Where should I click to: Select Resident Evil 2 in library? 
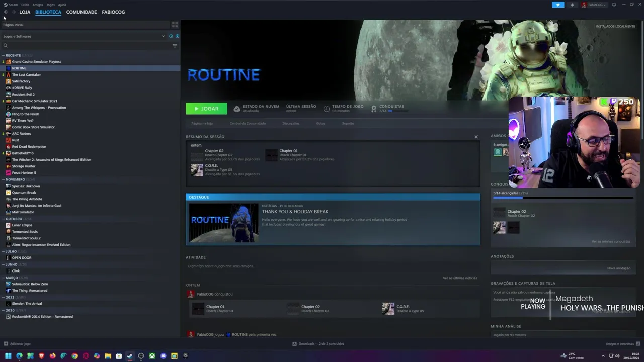tap(23, 95)
